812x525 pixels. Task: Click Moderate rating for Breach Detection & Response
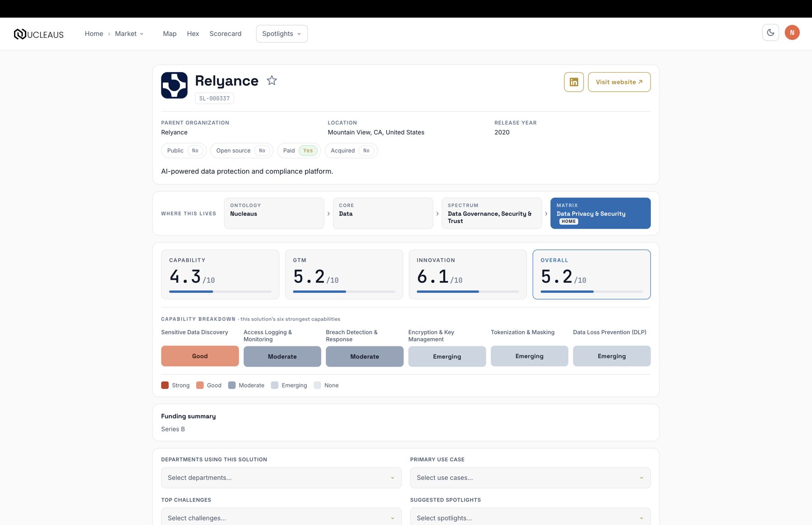coord(364,356)
